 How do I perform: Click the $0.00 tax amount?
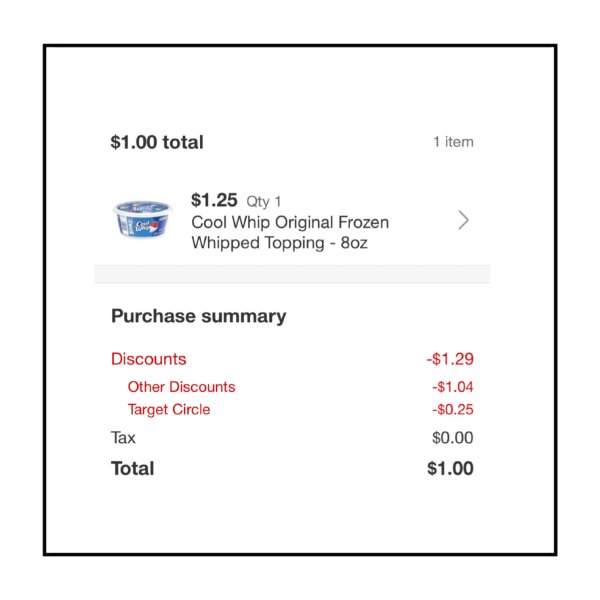pos(453,438)
